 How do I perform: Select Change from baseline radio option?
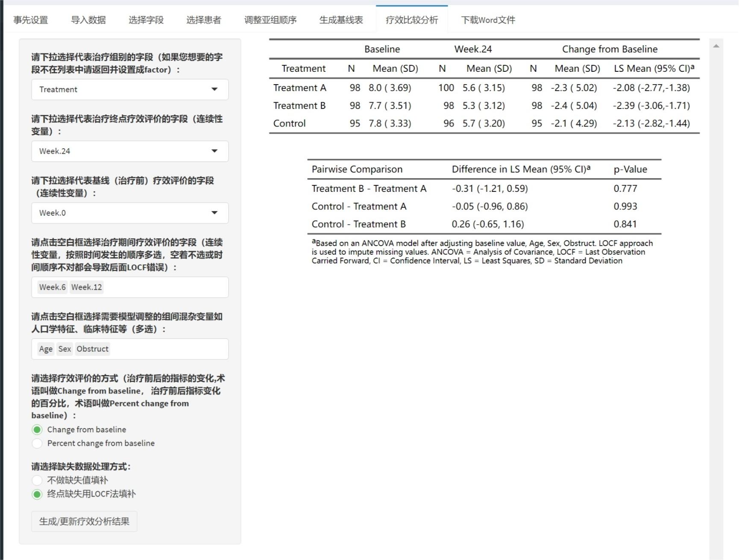[x=37, y=430]
